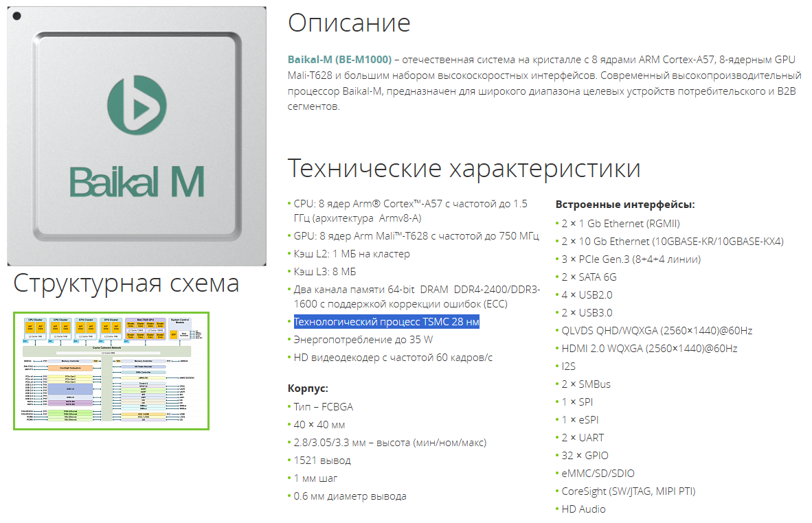This screenshot has height=523, width=812.
Task: Click 2 × USB3.0 line
Action: [x=587, y=313]
